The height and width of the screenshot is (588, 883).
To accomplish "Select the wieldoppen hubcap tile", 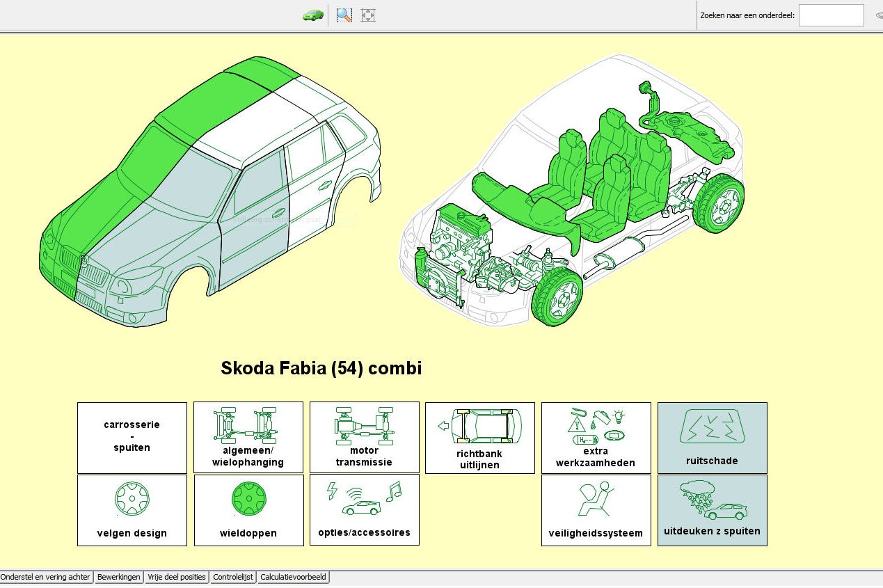I will 248,510.
